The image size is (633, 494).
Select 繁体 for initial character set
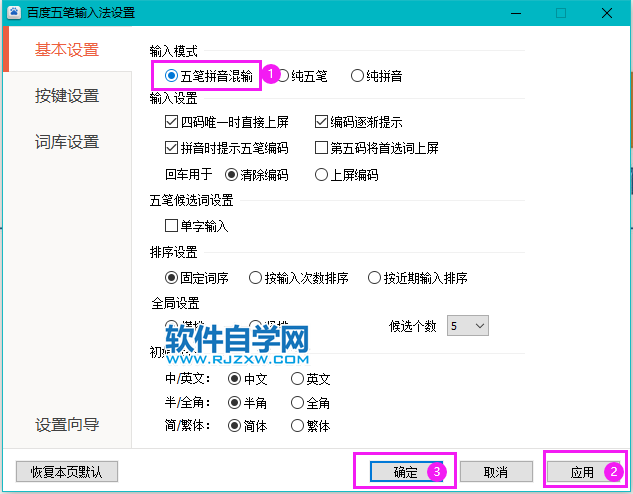click(298, 425)
